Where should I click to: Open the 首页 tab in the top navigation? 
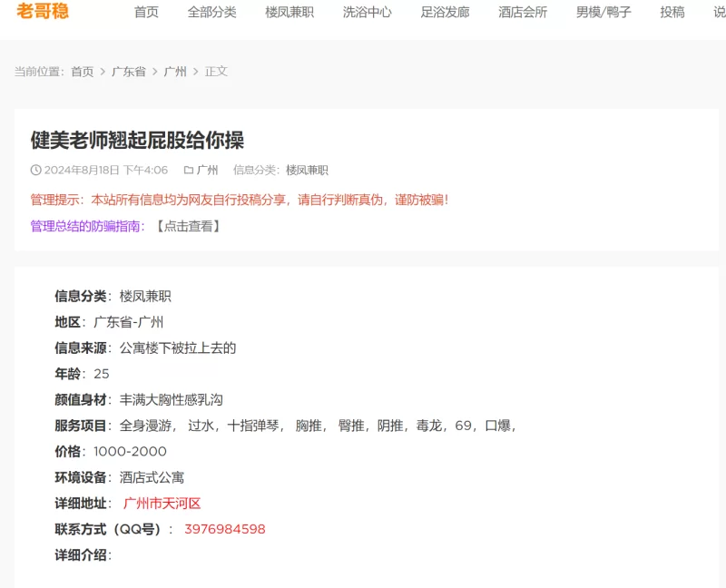click(146, 13)
